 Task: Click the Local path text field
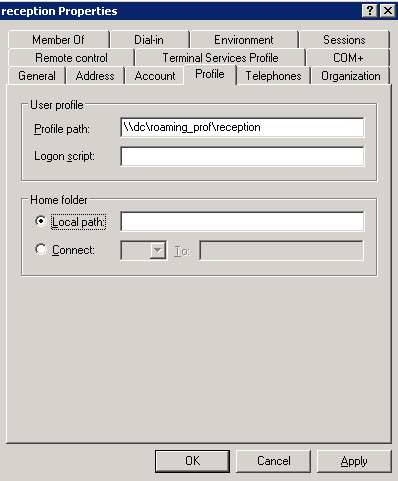tap(242, 221)
